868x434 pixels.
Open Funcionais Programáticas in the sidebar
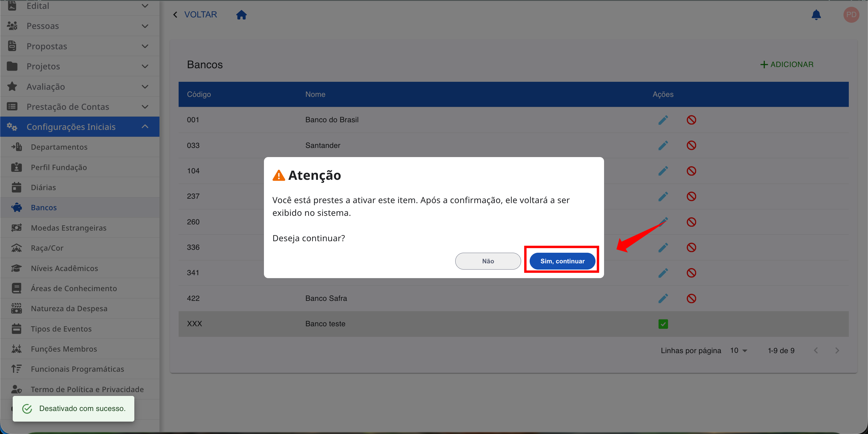80,369
